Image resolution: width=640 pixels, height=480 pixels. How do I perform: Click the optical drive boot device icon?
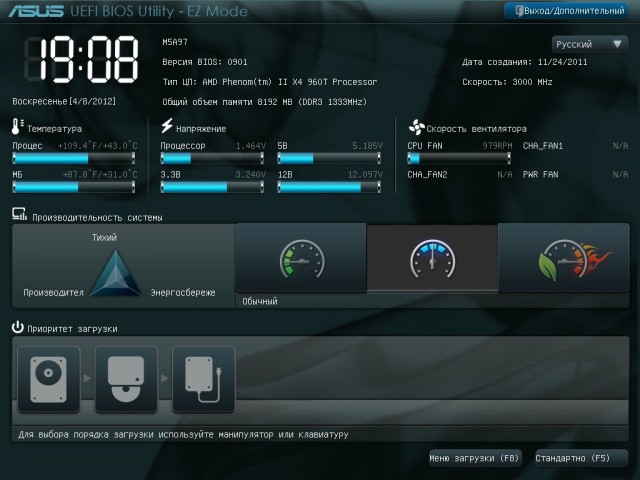(x=126, y=379)
